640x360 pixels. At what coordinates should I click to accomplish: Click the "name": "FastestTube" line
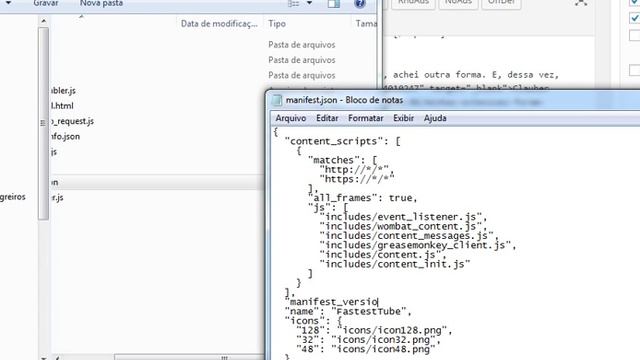tap(348, 311)
